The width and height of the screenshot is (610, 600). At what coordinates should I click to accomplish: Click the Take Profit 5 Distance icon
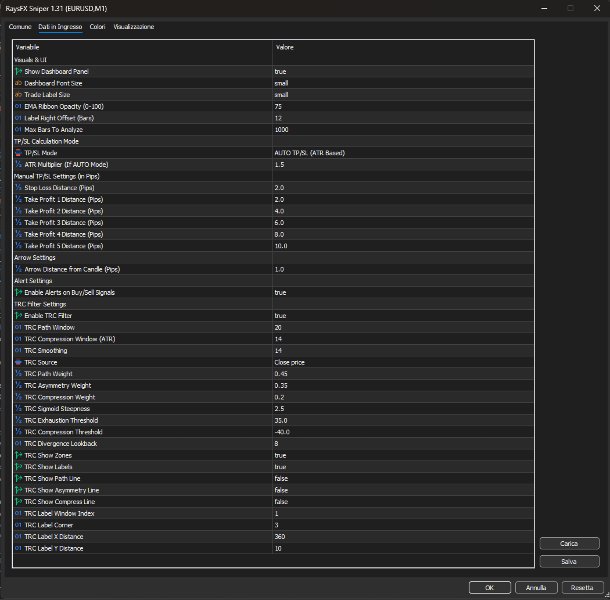coord(18,246)
